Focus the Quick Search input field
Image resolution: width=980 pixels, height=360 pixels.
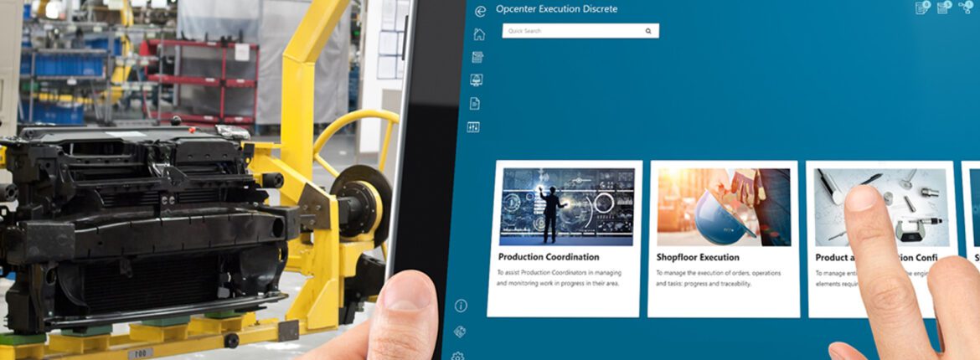pos(580,31)
